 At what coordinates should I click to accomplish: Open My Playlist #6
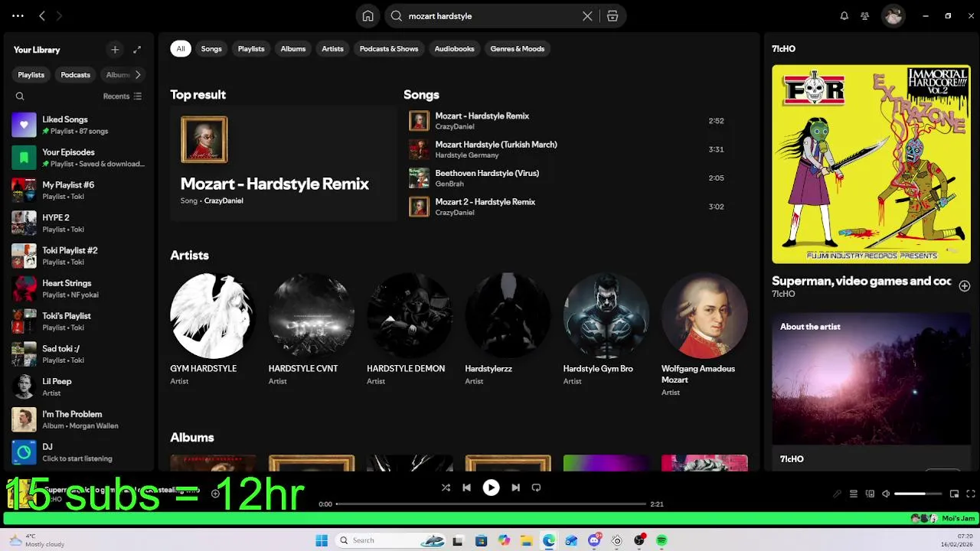(77, 191)
